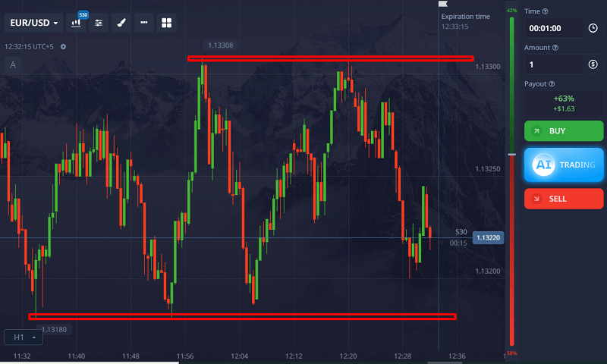The height and width of the screenshot is (364, 607).
Task: Show Amount help question mark
Action: (555, 48)
